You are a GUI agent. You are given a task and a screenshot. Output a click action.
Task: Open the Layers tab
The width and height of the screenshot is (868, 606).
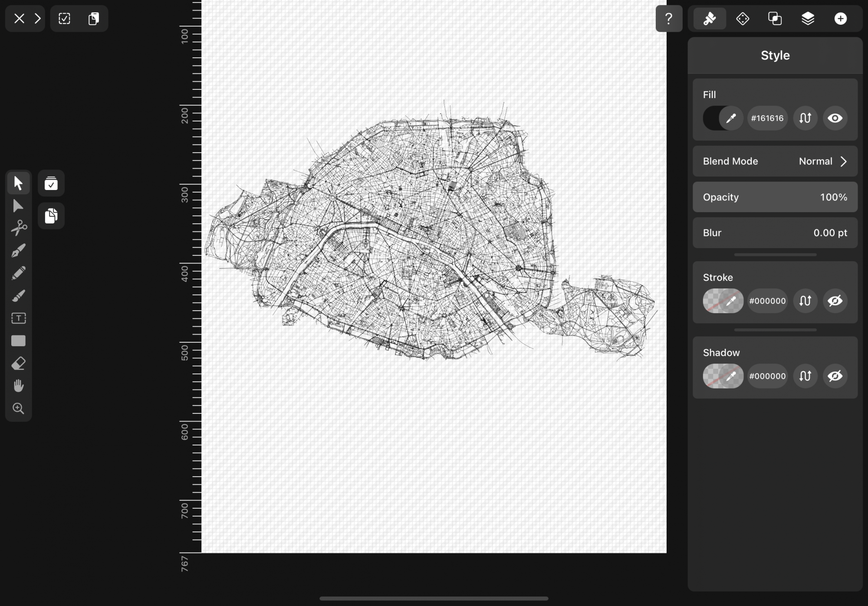click(x=808, y=19)
